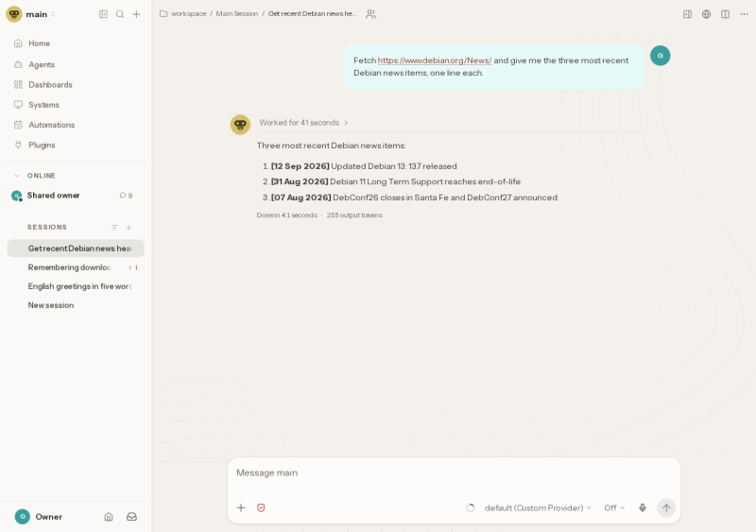Viewport: 756px width, 532px height.
Task: Click the 31 Aug 2026 news item line
Action: click(x=396, y=181)
